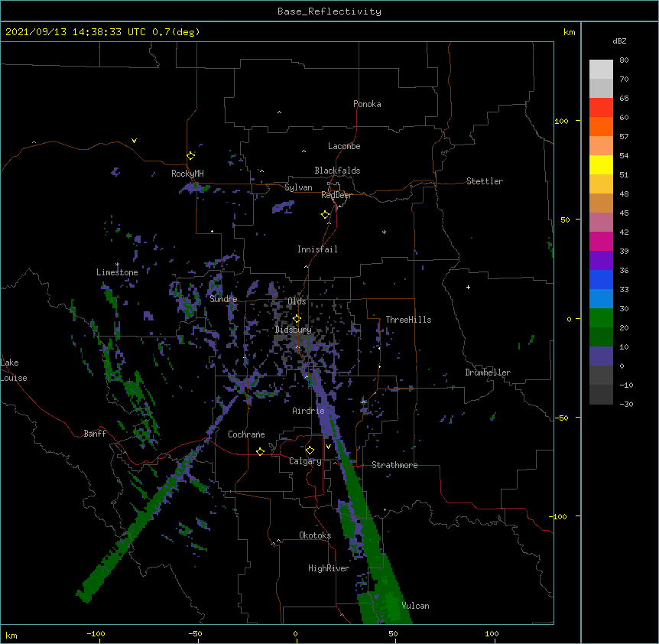The height and width of the screenshot is (644, 659).
Task: Click the yellow diamond marker south of RedDeer
Action: click(325, 215)
